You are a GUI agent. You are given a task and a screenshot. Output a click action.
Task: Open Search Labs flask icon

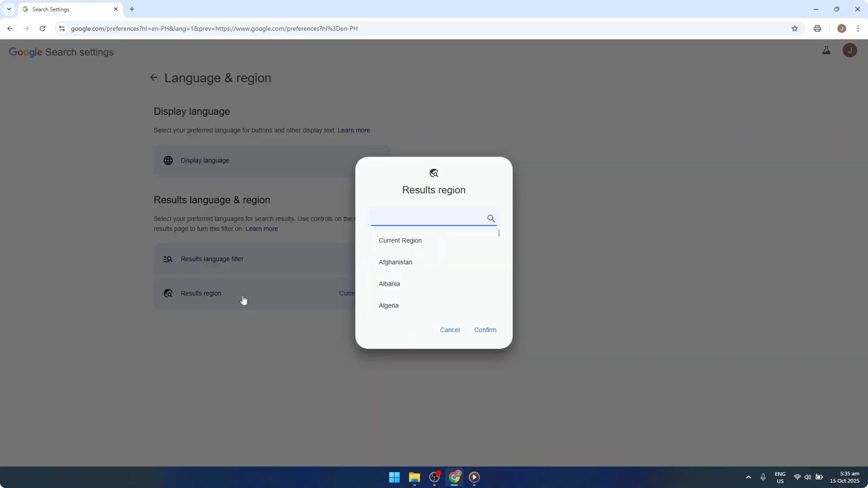tap(826, 50)
